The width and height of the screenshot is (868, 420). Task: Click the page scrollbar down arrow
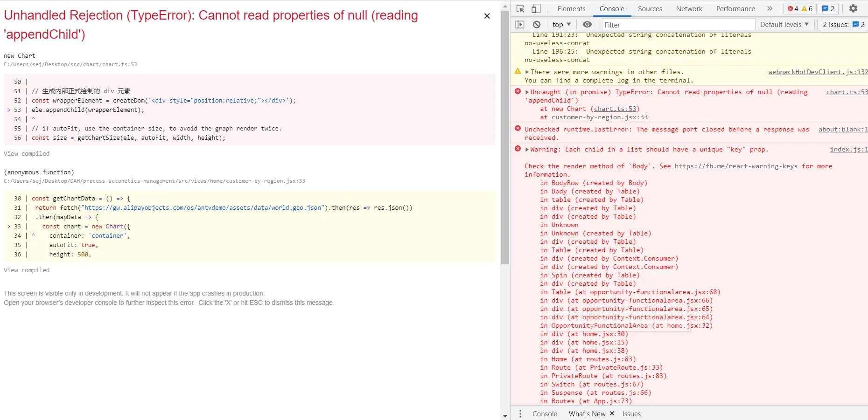point(505,415)
